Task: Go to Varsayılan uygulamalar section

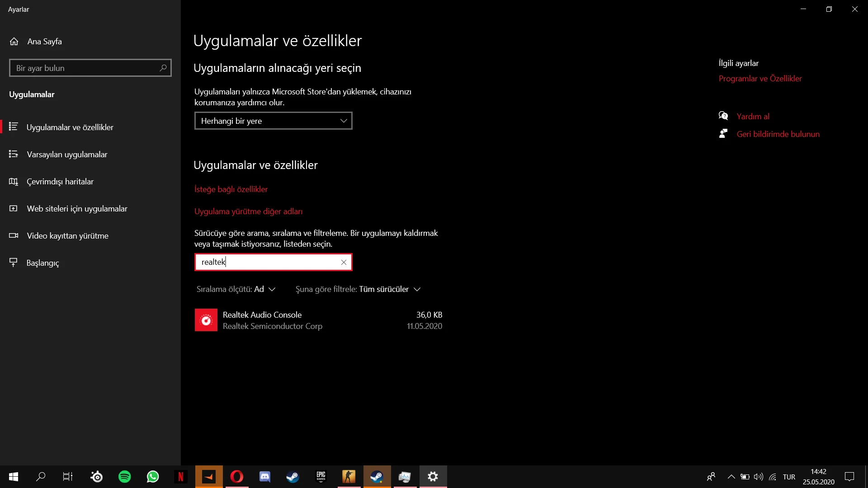Action: pos(67,155)
